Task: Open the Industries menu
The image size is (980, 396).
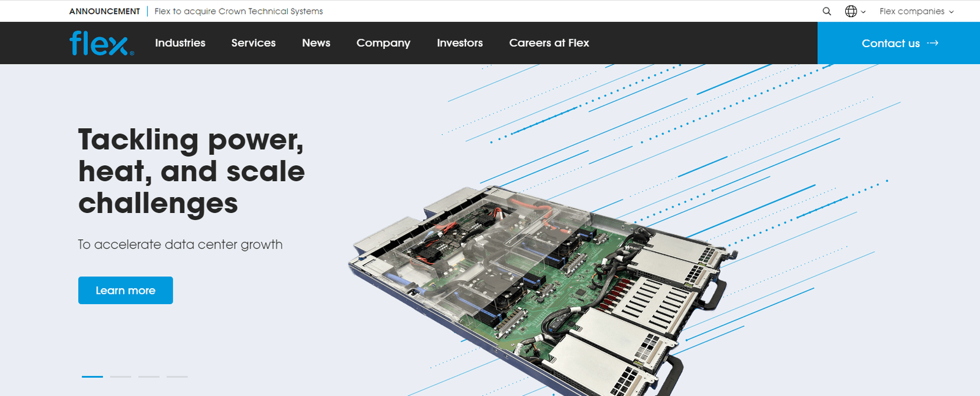Action: point(180,43)
